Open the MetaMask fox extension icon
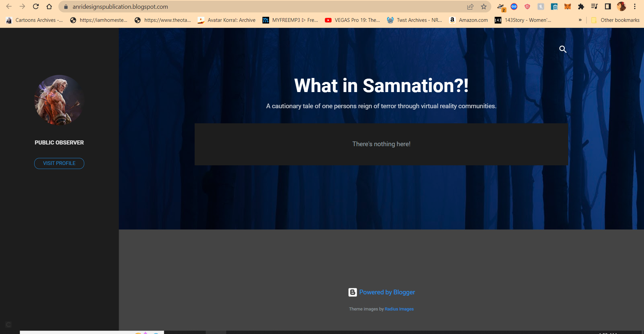The width and height of the screenshot is (644, 334). (567, 7)
